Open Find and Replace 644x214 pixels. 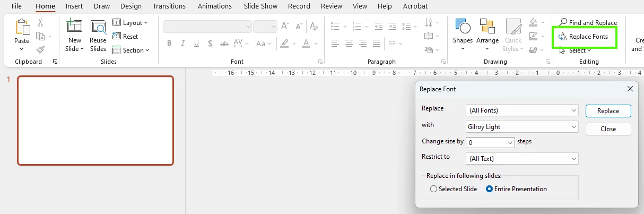(588, 23)
